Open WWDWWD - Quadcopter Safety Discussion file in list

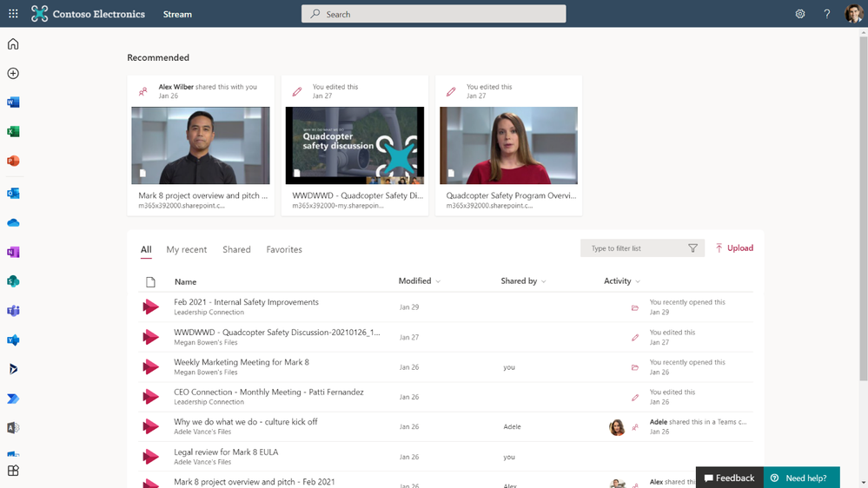tap(277, 333)
